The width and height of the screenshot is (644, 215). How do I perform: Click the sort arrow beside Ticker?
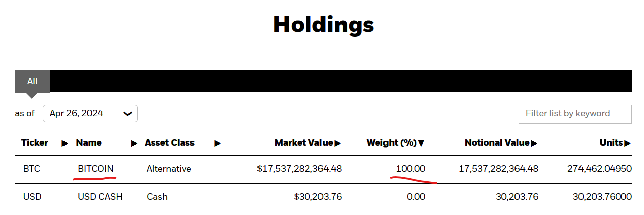pos(65,144)
